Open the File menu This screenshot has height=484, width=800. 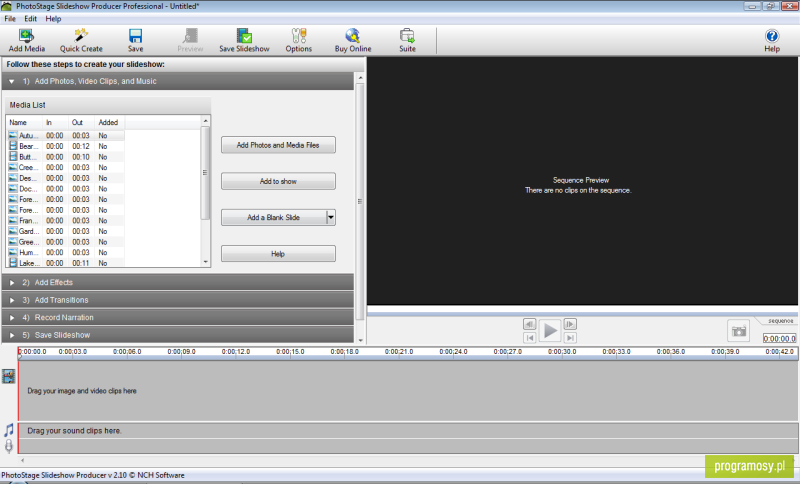(10, 19)
